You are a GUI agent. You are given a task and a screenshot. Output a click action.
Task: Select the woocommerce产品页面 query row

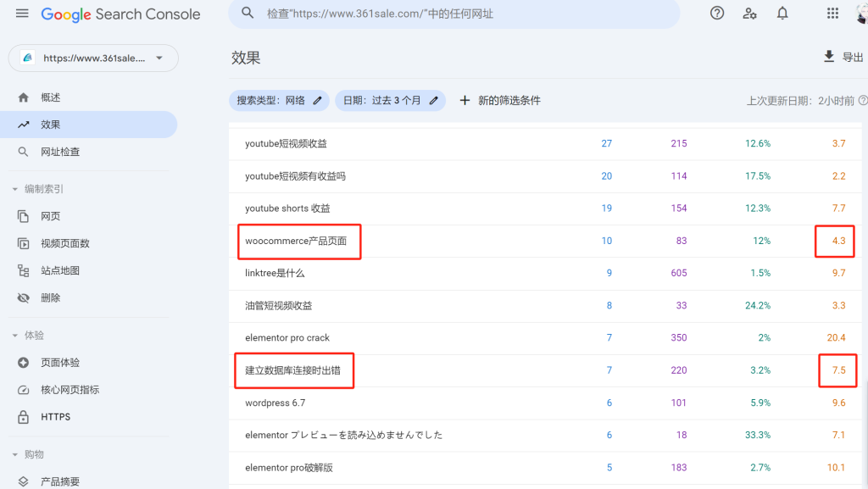(x=297, y=242)
